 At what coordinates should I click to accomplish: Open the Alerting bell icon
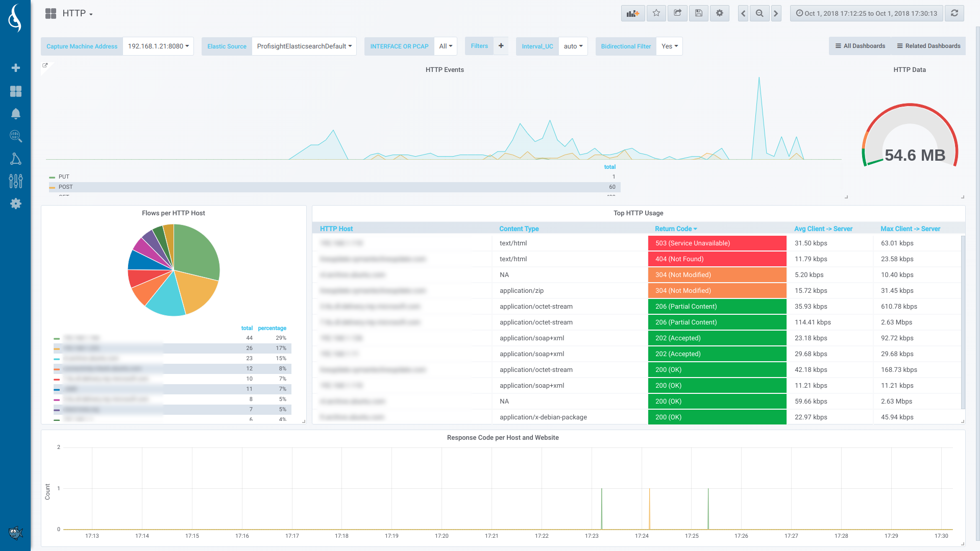(x=16, y=114)
